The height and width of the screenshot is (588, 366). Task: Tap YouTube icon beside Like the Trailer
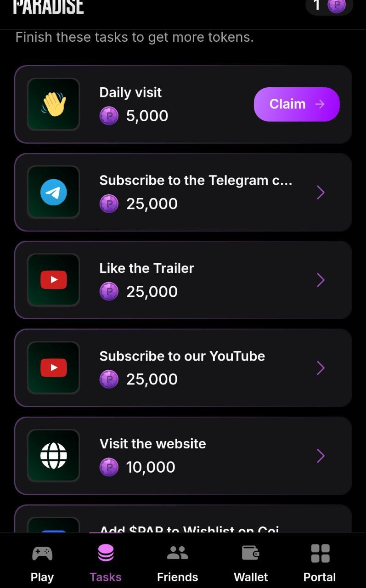53,280
